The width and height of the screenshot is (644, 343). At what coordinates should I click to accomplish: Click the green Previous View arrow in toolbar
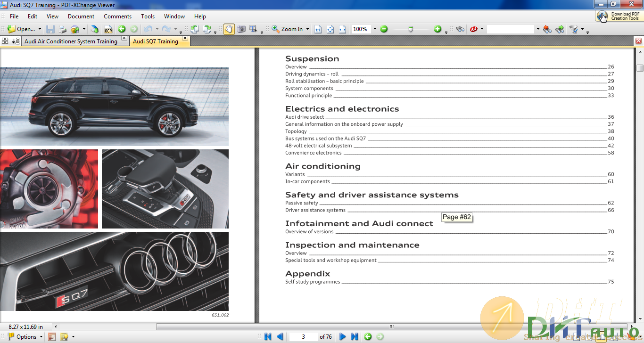pos(122,29)
